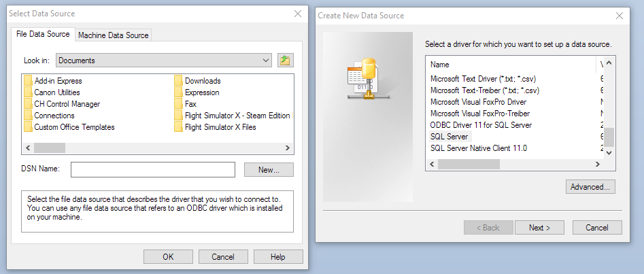Select SQL Server Native Client 11.0

(x=479, y=148)
